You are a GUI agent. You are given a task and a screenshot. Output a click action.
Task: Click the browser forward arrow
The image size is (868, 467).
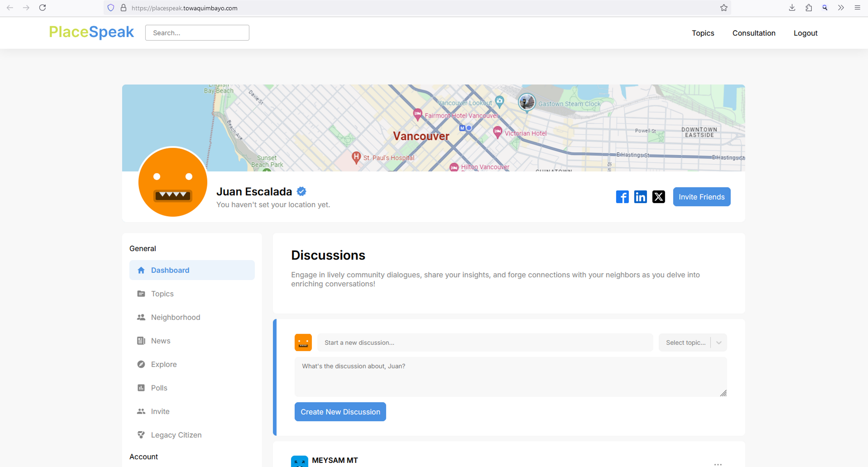(x=26, y=8)
